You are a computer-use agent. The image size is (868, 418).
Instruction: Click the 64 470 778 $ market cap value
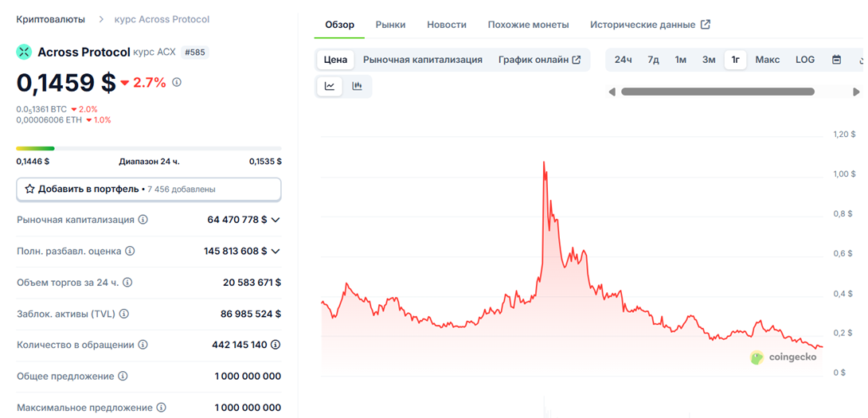pos(237,220)
